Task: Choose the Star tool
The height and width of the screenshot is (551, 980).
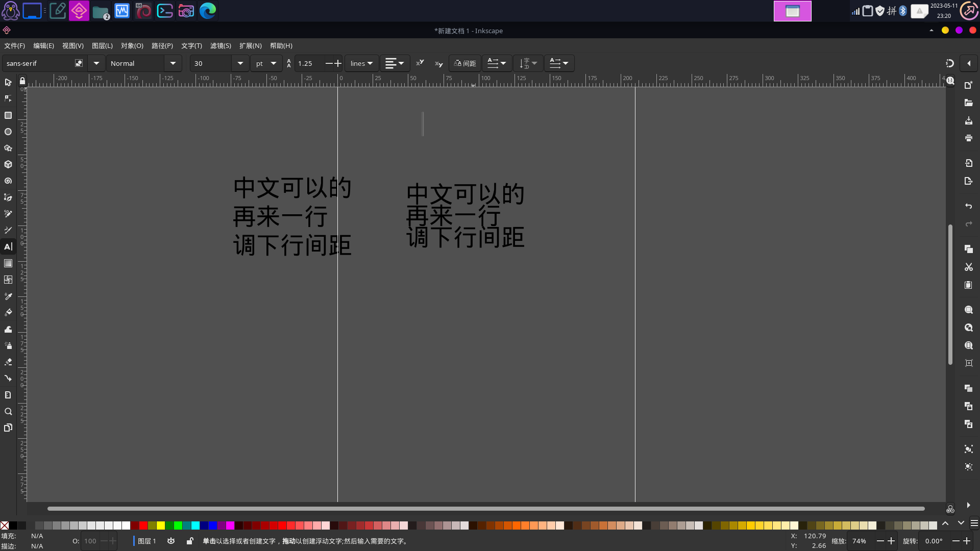Action: click(8, 148)
